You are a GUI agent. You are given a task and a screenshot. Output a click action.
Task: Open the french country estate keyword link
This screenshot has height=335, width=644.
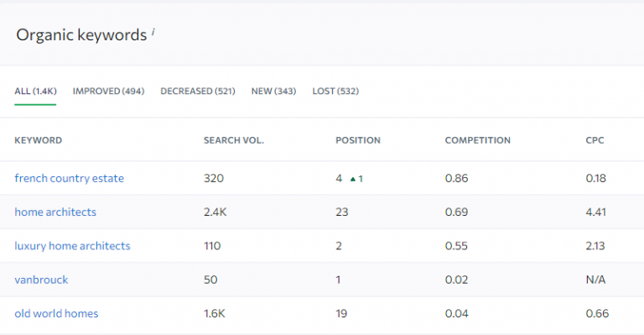click(x=69, y=178)
